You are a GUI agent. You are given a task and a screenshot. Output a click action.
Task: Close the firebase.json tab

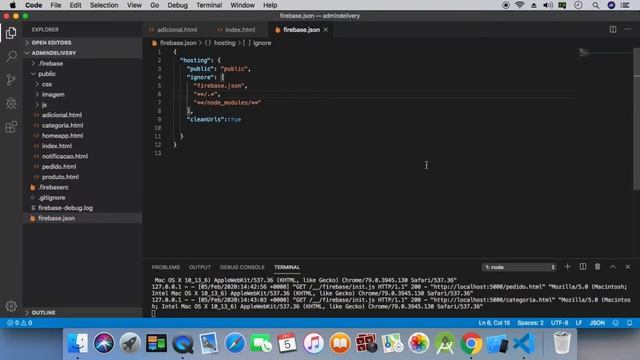click(x=326, y=30)
